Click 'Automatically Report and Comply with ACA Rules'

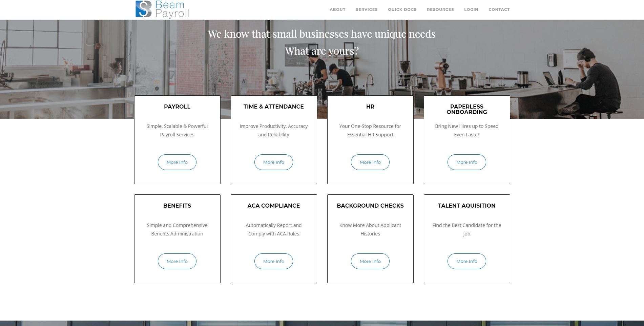[x=274, y=229]
